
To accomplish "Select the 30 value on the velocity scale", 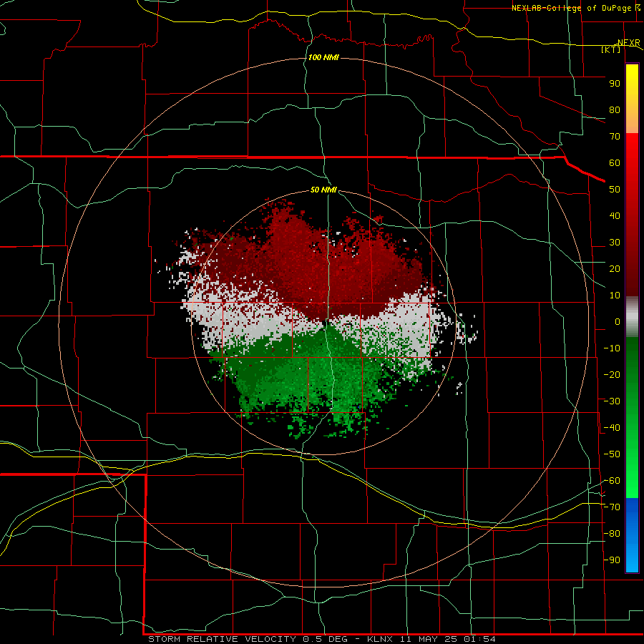I will 615,243.
